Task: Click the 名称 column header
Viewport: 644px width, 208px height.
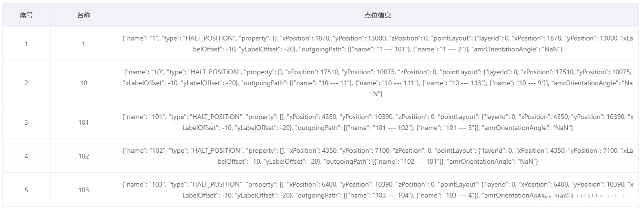Action: pos(83,15)
